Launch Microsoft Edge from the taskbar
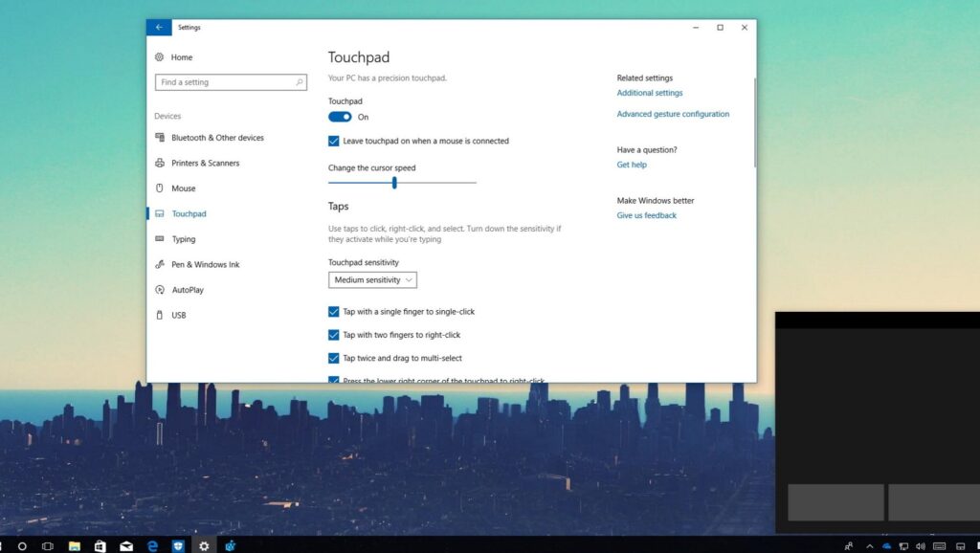 [152, 545]
